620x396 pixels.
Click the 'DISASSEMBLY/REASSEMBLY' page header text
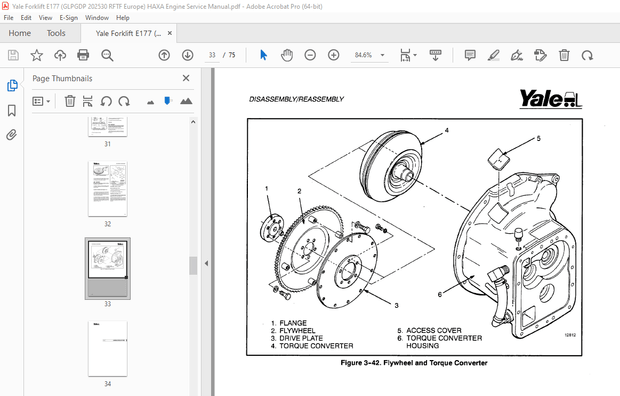pyautogui.click(x=296, y=99)
